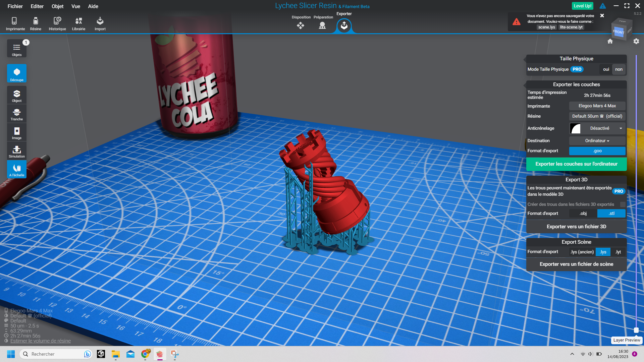
Task: Expand the Anticrénelage Désactivé dropdown
Action: [597, 128]
